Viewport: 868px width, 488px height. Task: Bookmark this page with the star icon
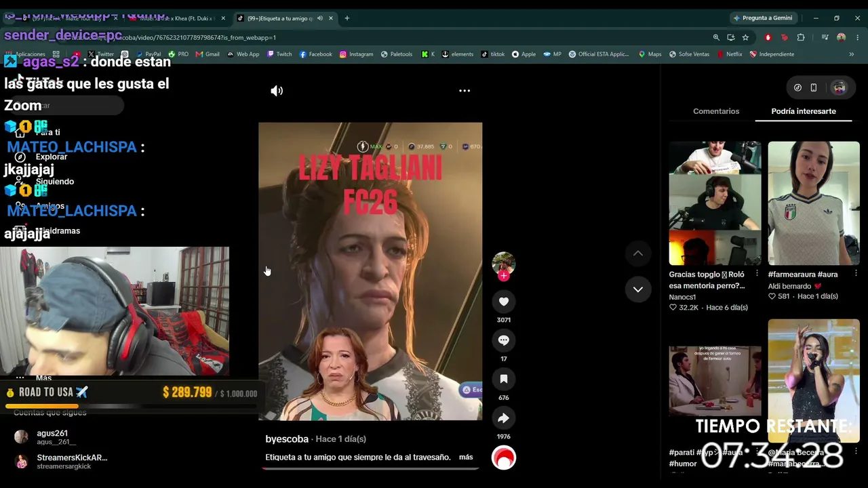pos(745,37)
